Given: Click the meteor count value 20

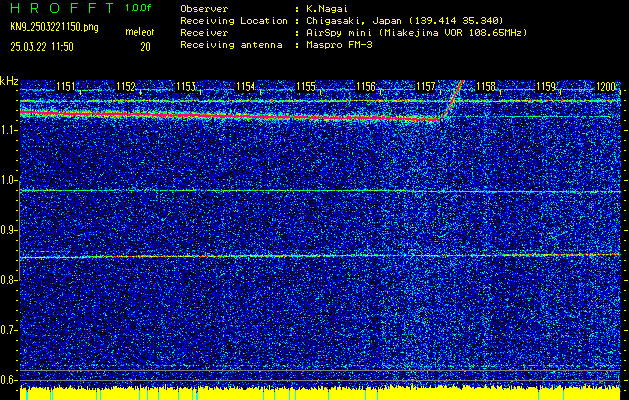Looking at the screenshot, I should pyautogui.click(x=145, y=47).
